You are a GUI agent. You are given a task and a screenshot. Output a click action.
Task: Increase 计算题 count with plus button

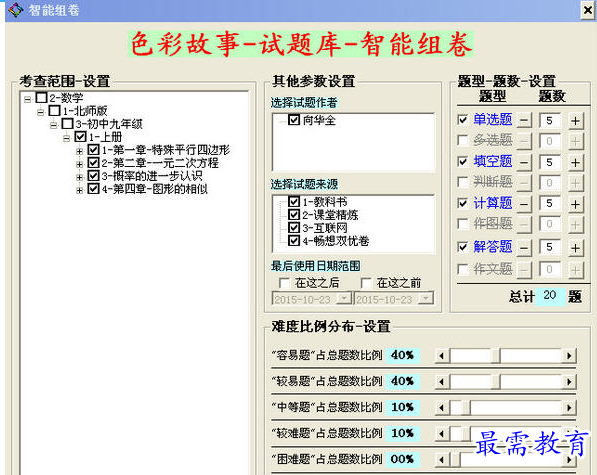coord(575,204)
